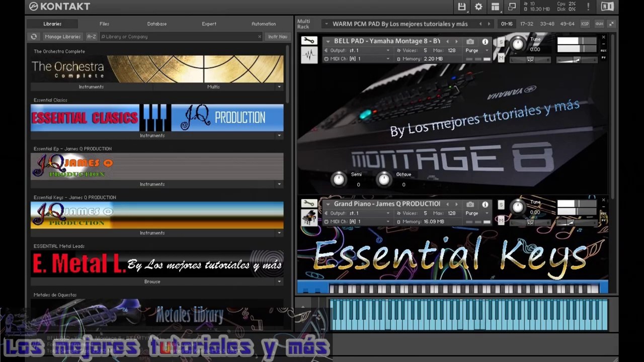Open Grand Piano Output st.1 dropdown

click(388, 213)
